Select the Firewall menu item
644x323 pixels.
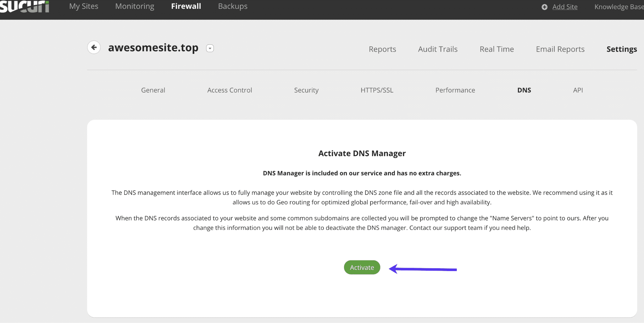point(186,6)
